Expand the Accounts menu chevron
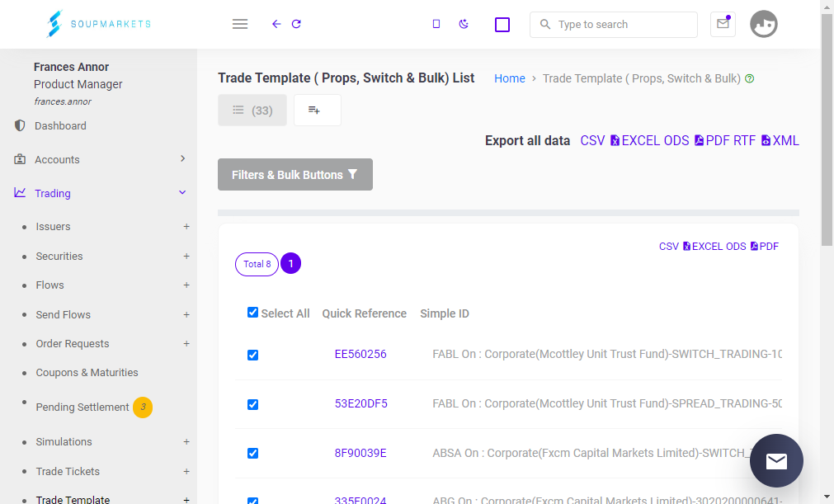This screenshot has height=504, width=834. pyautogui.click(x=182, y=158)
